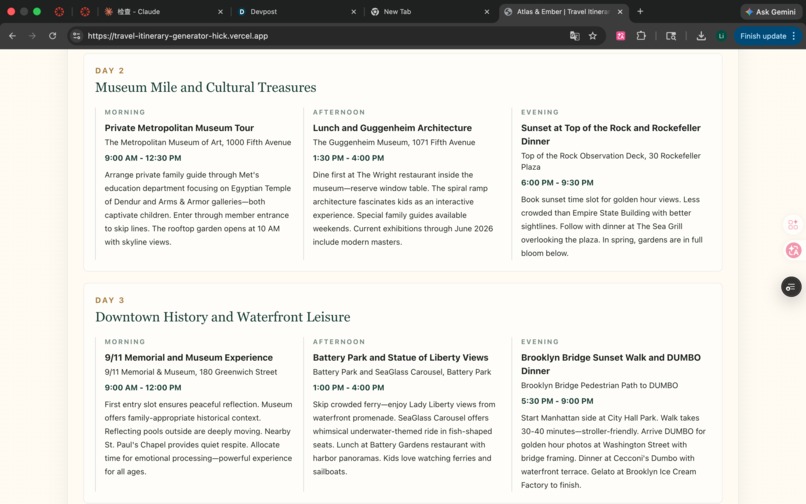Switch to the New Tab tab
Screen dimensions: 806x504
[429, 11]
